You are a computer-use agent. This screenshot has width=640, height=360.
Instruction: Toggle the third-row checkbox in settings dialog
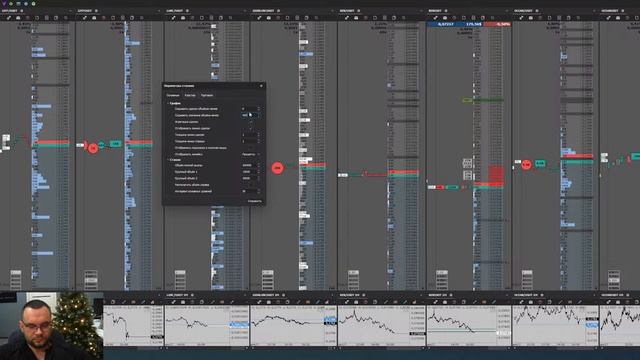click(251, 122)
